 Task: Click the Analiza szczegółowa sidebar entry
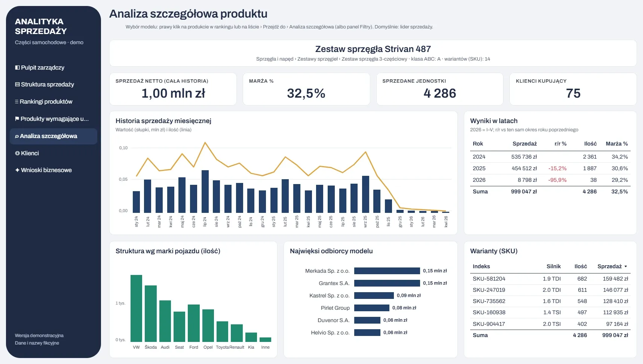(53, 136)
